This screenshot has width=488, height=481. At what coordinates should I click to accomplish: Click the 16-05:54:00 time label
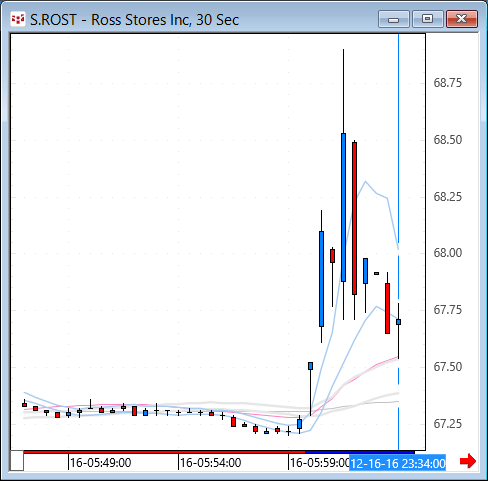[x=210, y=463]
